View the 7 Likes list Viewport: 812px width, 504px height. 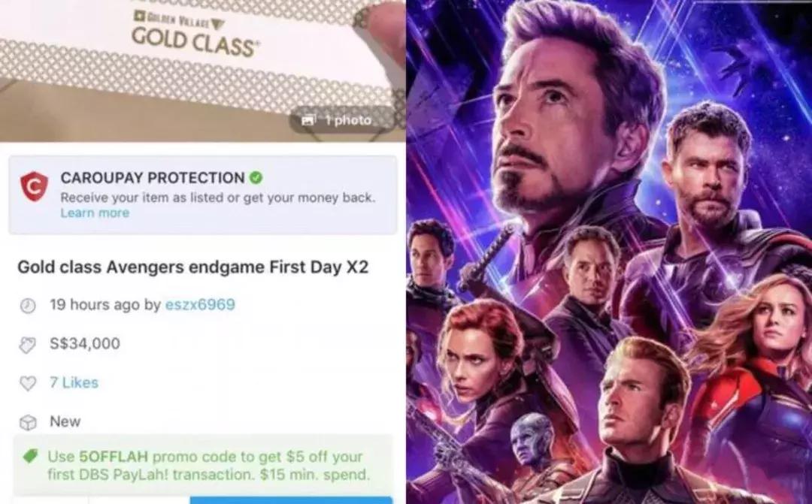tap(74, 382)
